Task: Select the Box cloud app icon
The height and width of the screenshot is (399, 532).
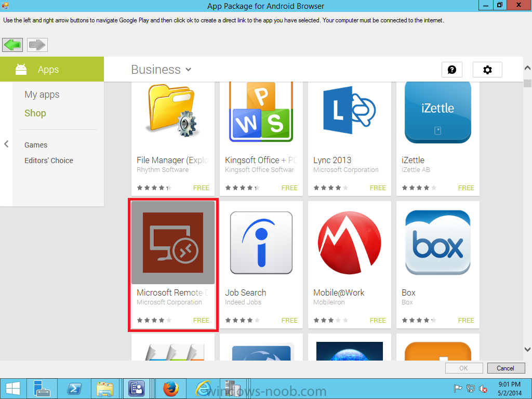Action: [x=437, y=243]
